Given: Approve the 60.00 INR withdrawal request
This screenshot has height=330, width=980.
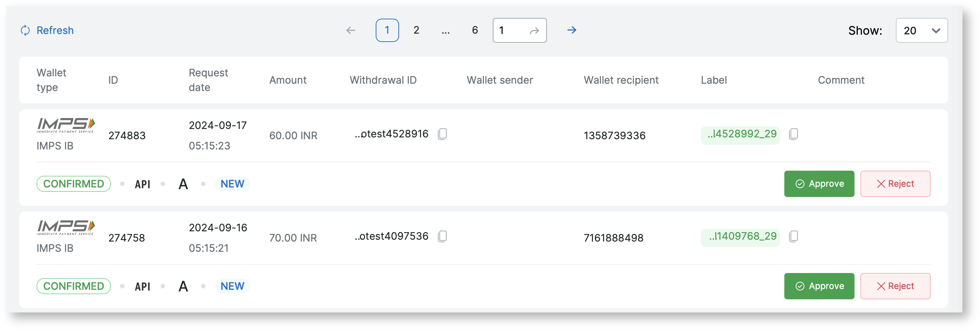Looking at the screenshot, I should pyautogui.click(x=819, y=183).
